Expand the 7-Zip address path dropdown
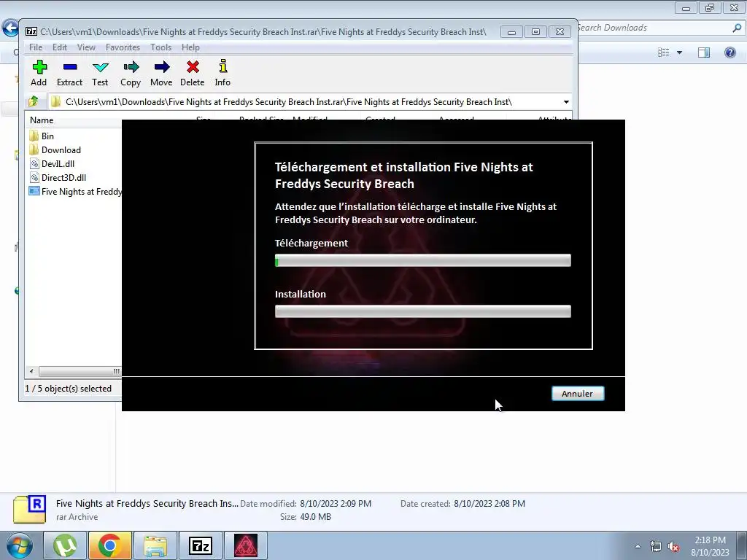This screenshot has height=560, width=747. [x=566, y=102]
